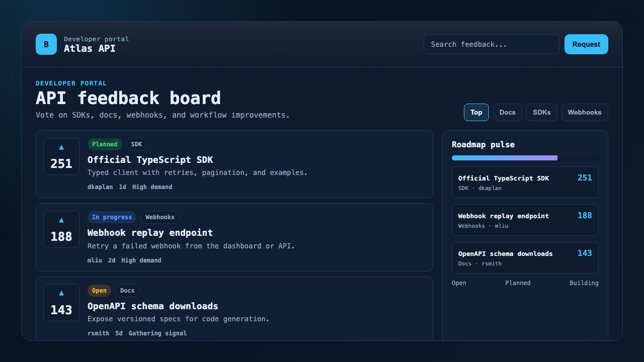This screenshot has width=644, height=362.
Task: Open the OpenAPI schema downloads post title
Action: [x=153, y=306]
